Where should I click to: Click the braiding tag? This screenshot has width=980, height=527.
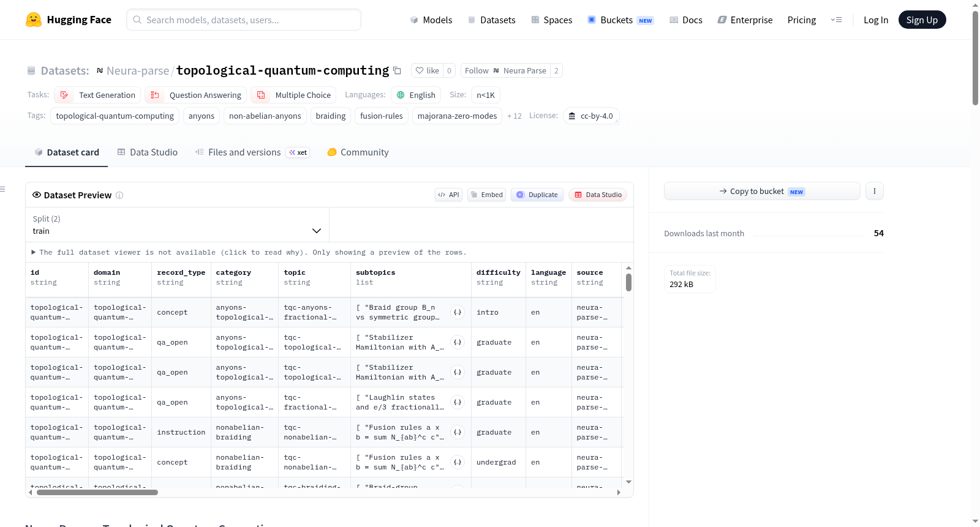331,116
